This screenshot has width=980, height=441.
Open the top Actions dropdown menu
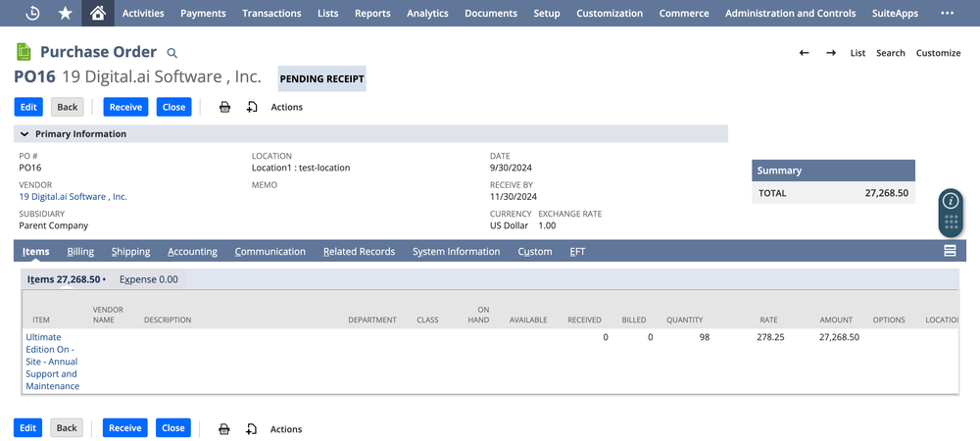tap(286, 107)
